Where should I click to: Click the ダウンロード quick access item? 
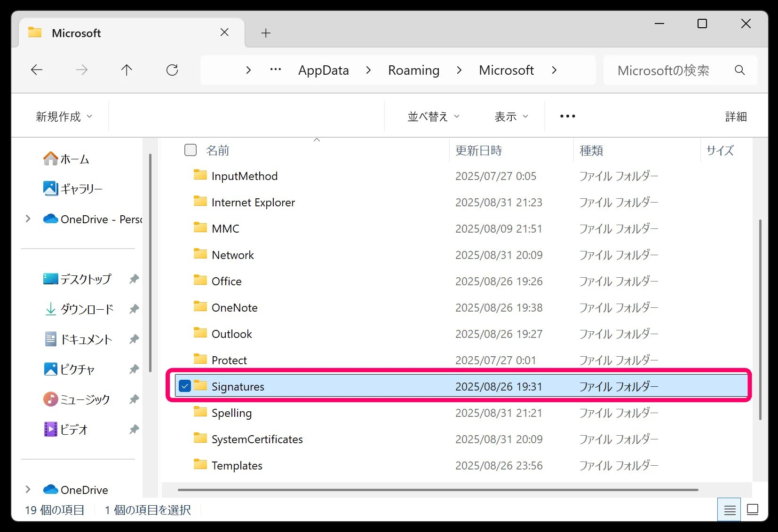tap(79, 309)
